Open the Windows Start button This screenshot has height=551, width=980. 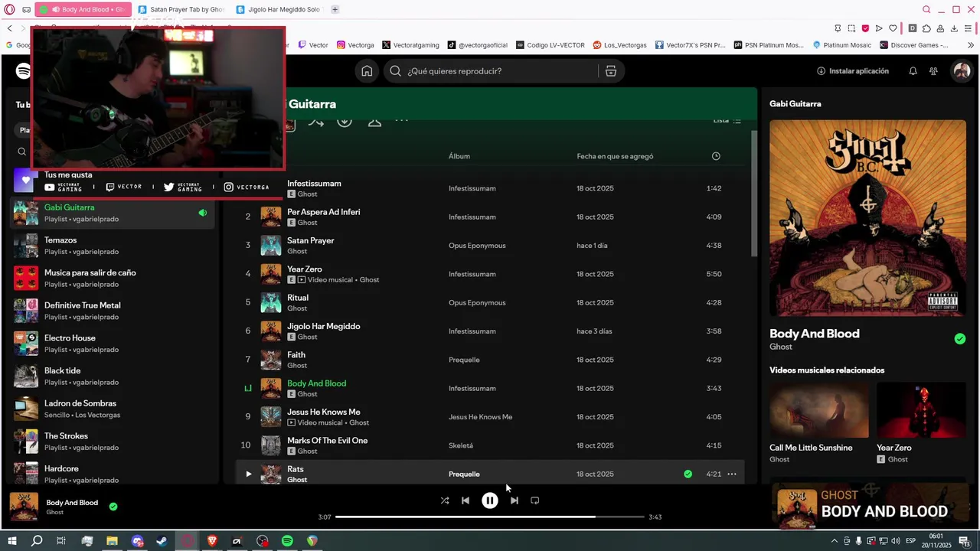coord(11,541)
